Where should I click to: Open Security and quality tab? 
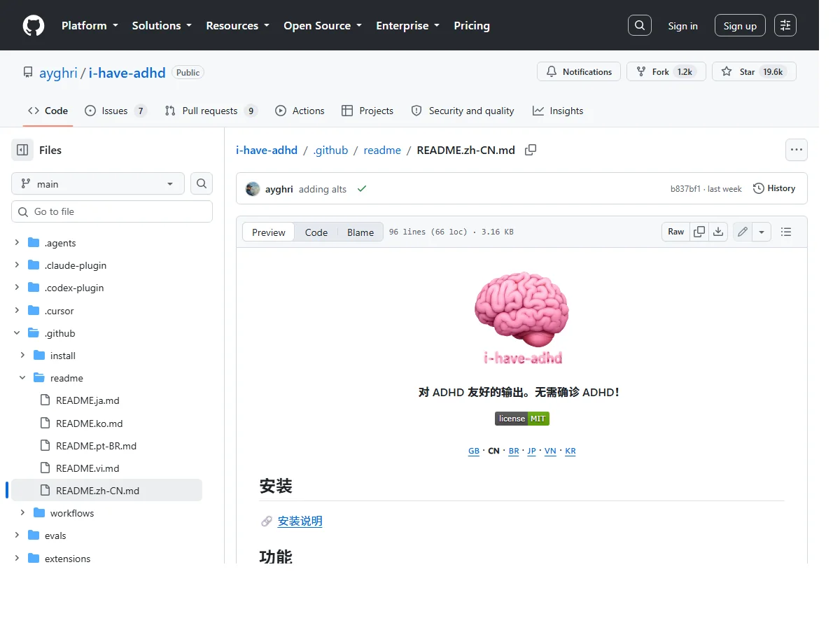tap(463, 111)
